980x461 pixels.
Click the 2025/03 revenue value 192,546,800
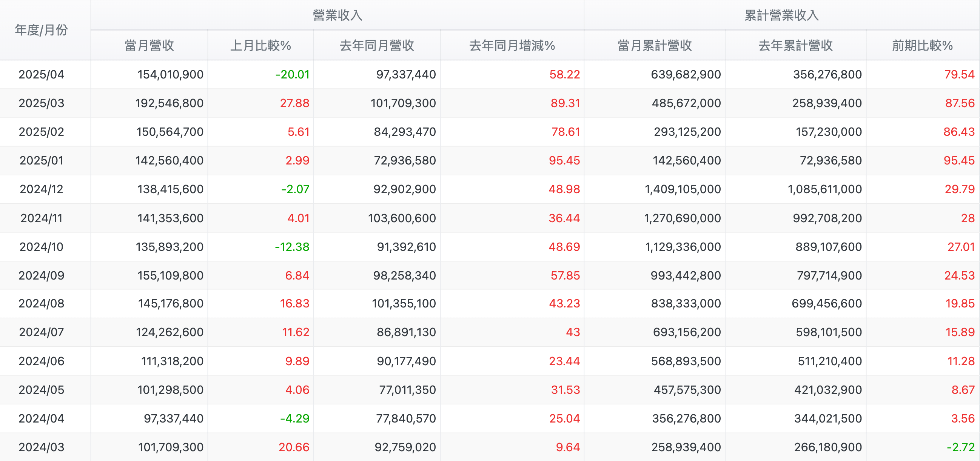tap(169, 103)
